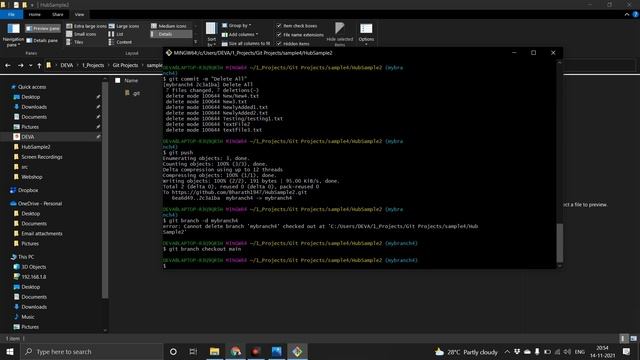The width and height of the screenshot is (640, 360).
Task: Expand the layout gallery more arrow
Action: click(x=196, y=42)
